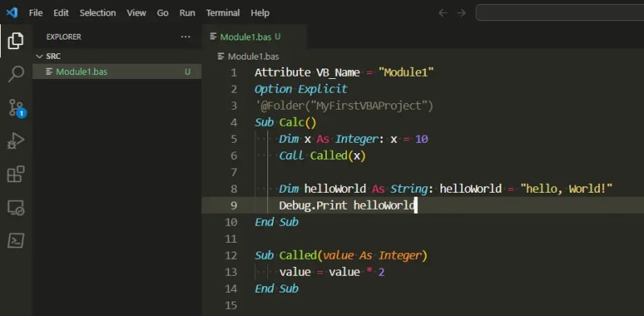The width and height of the screenshot is (644, 316).
Task: Click "Option Explicit" on line 2
Action: click(x=301, y=89)
